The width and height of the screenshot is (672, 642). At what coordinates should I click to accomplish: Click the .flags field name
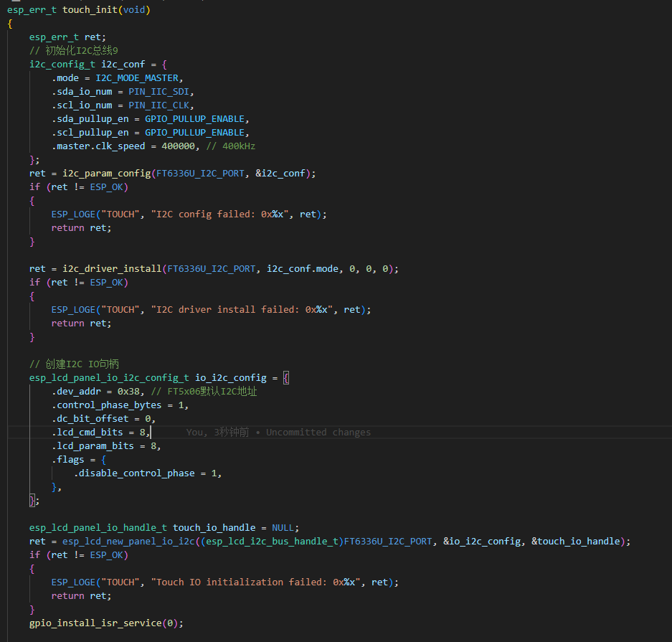(67, 459)
